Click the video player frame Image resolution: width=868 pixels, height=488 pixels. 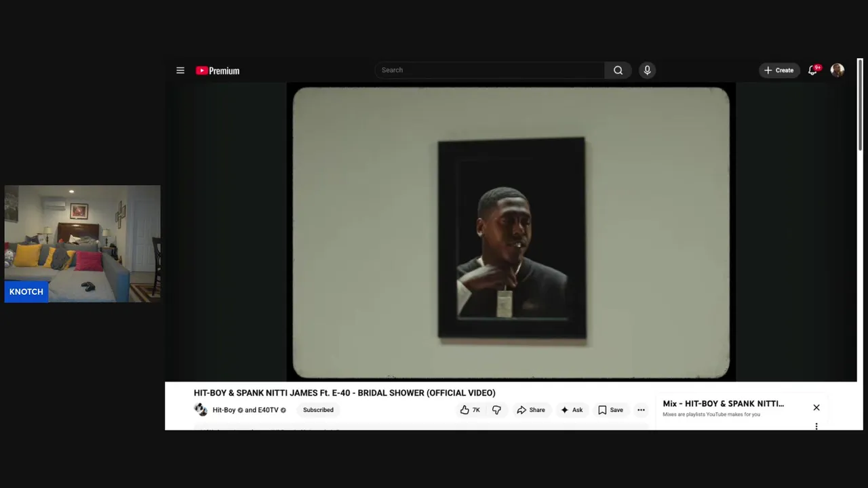pyautogui.click(x=511, y=232)
